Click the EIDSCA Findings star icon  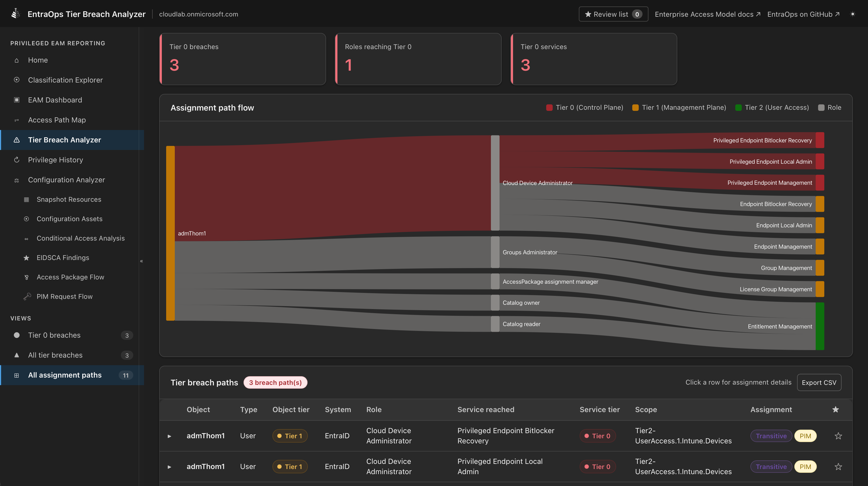pyautogui.click(x=26, y=258)
